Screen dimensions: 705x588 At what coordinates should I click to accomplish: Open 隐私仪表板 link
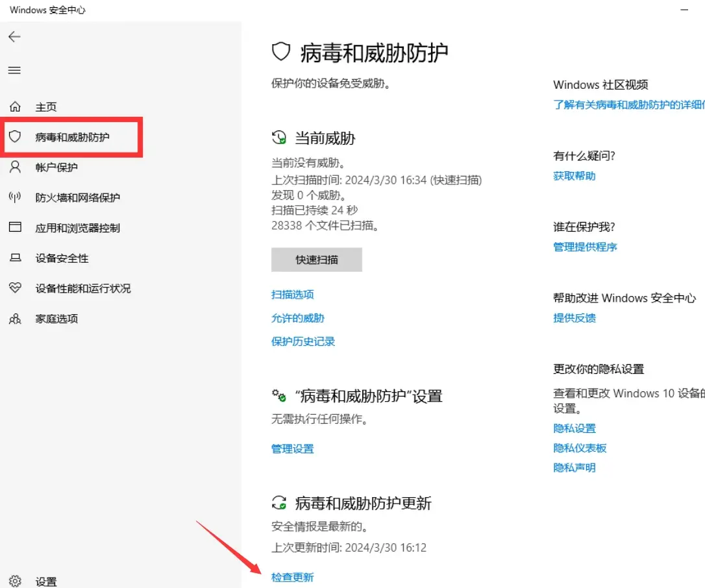(x=580, y=448)
